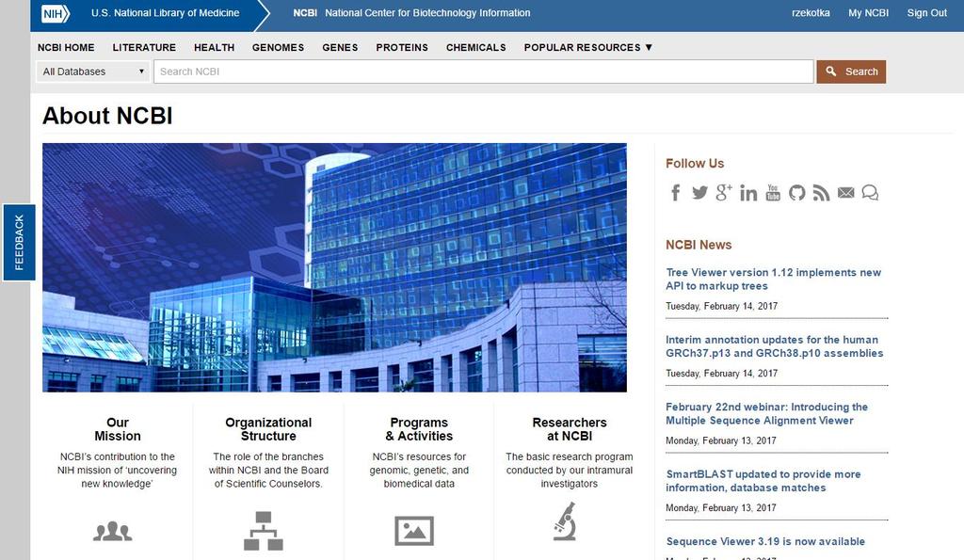Viewport: 964px width, 560px height.
Task: Open My NCBI link
Action: (868, 13)
